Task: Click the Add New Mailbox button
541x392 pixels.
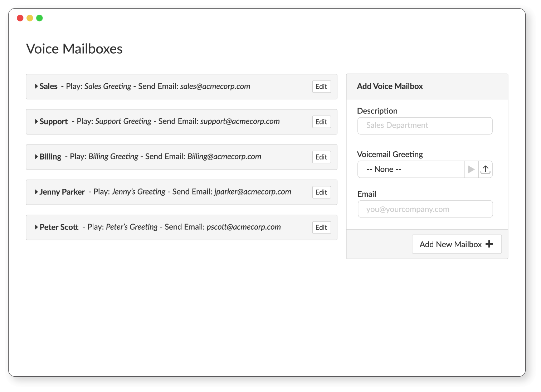Action: tap(456, 244)
